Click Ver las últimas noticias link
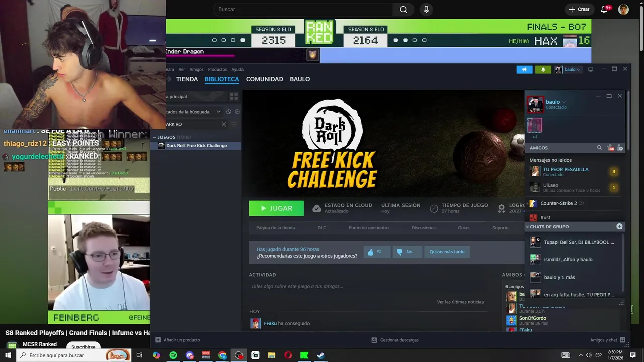The image size is (644, 362). coord(460,302)
